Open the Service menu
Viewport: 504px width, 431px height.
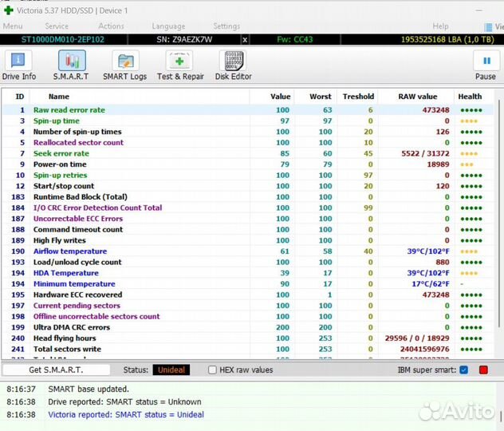[x=57, y=26]
